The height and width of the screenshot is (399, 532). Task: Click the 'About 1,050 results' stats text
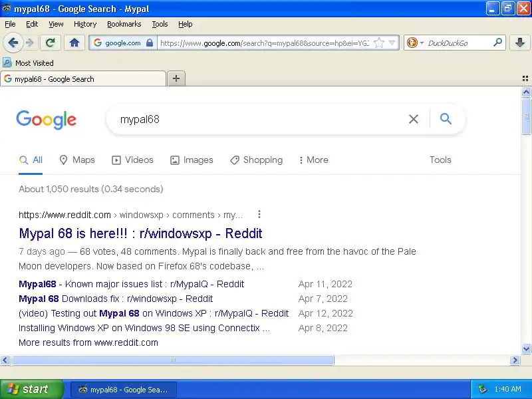pos(91,189)
